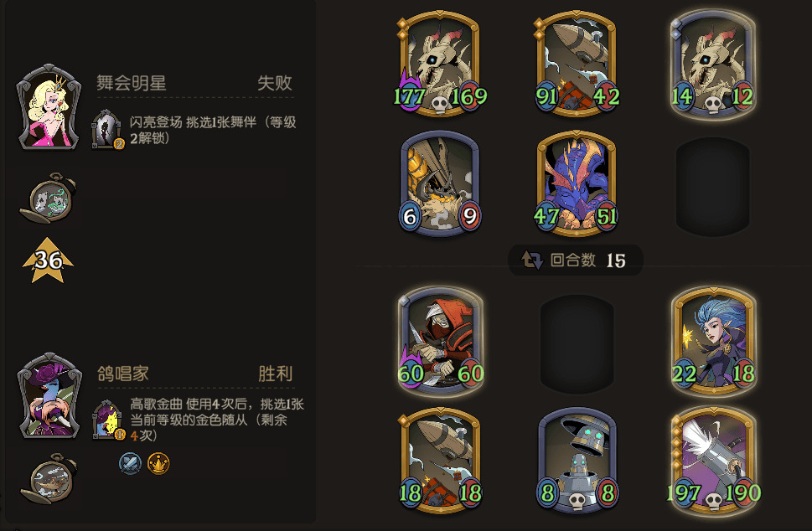812x531 pixels.
Task: Inspect the 8/8 robot minion card
Action: coord(577,461)
